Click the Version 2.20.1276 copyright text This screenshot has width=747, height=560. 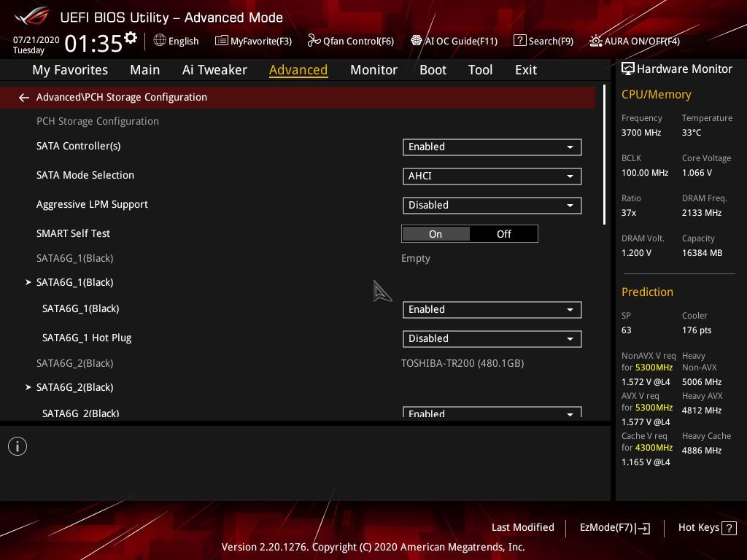(373, 547)
